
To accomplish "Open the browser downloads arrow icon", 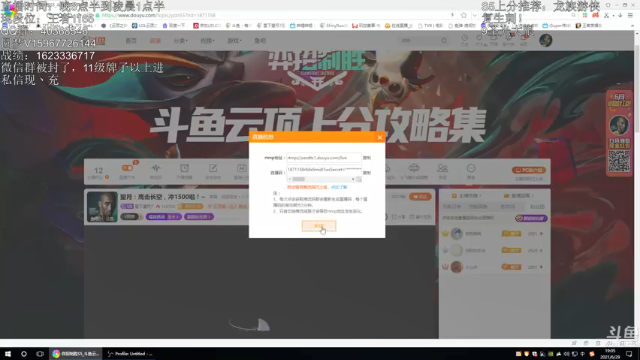I will click(x=620, y=15).
